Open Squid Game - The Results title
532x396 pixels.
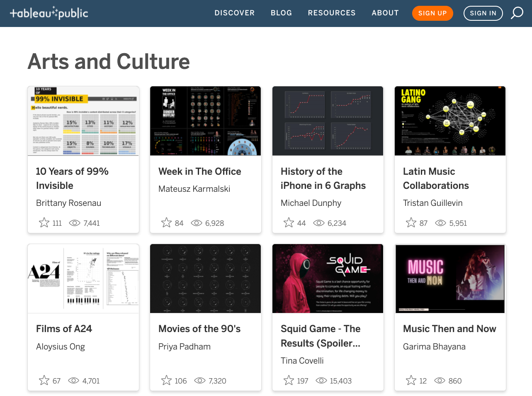[321, 336]
